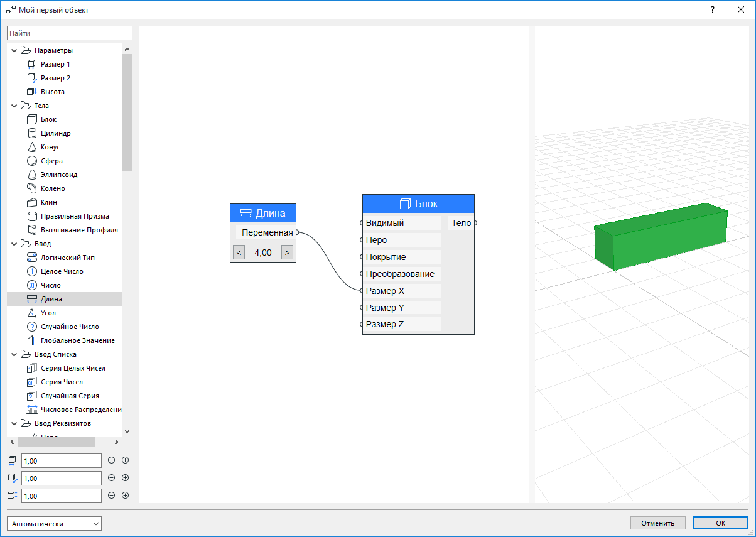
Task: Select the Серия Чисел icon
Action: coord(32,382)
